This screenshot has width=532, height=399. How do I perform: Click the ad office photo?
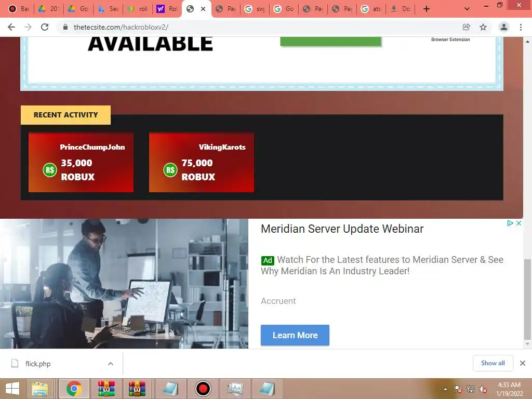[124, 284]
